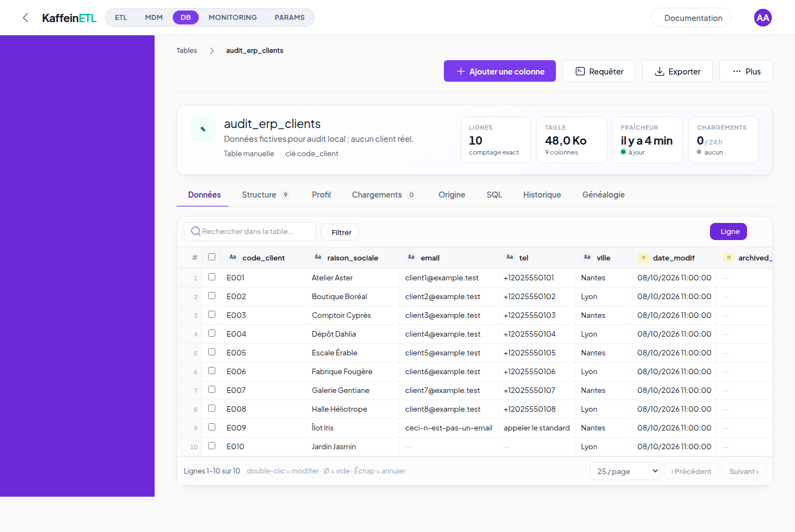
Task: Select the ETL navigation item
Action: click(121, 18)
